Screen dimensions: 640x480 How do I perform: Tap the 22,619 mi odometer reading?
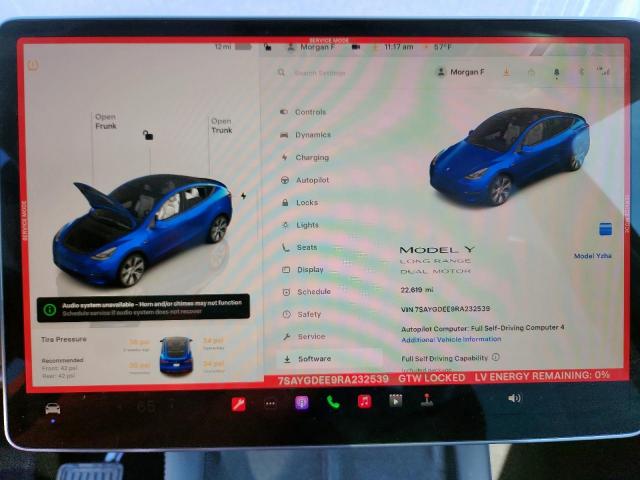point(417,290)
